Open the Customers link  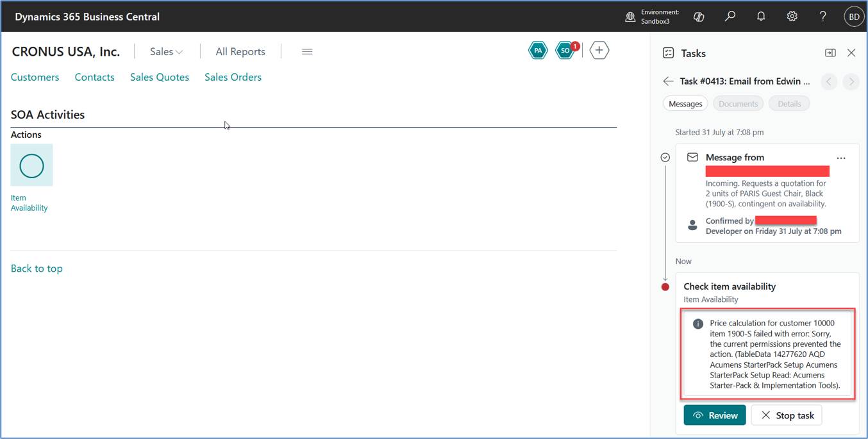click(35, 77)
